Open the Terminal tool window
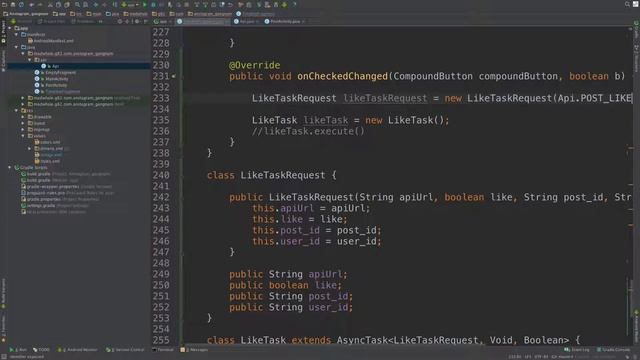The width and height of the screenshot is (640, 360). pos(163,350)
